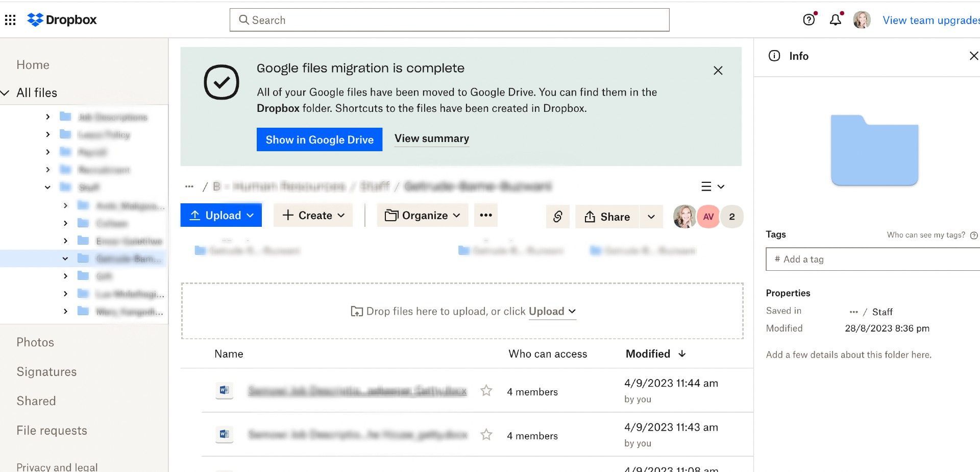Focus the Search field

(449, 20)
